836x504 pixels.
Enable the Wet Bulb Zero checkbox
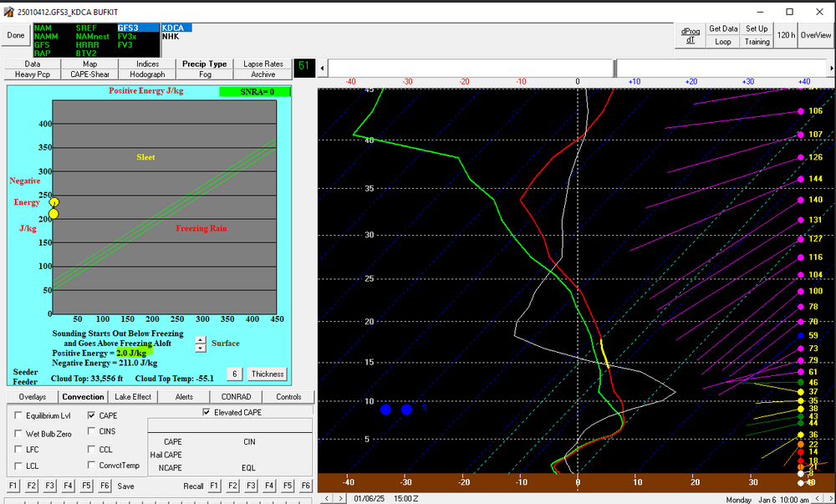pos(18,434)
